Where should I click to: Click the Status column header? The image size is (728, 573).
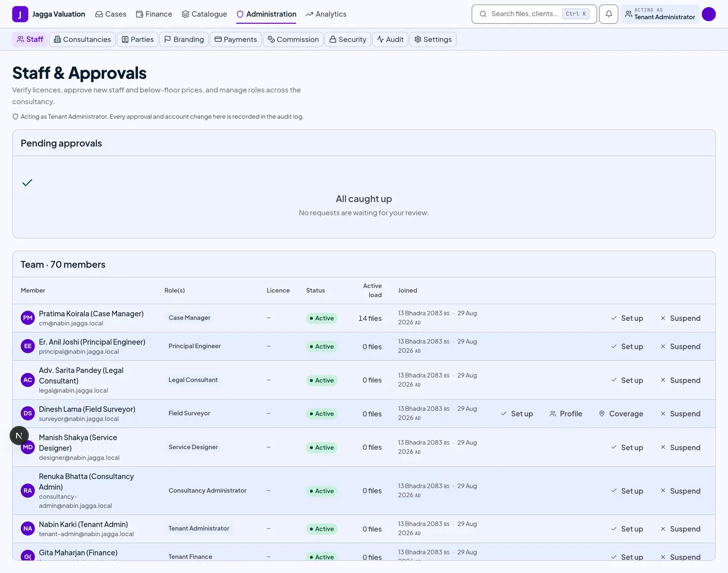[x=315, y=291]
